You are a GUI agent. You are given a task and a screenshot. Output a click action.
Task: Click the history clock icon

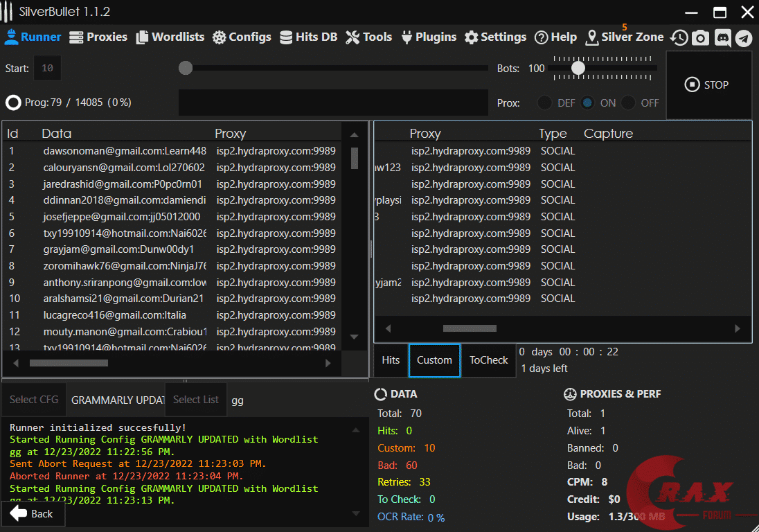click(x=679, y=37)
